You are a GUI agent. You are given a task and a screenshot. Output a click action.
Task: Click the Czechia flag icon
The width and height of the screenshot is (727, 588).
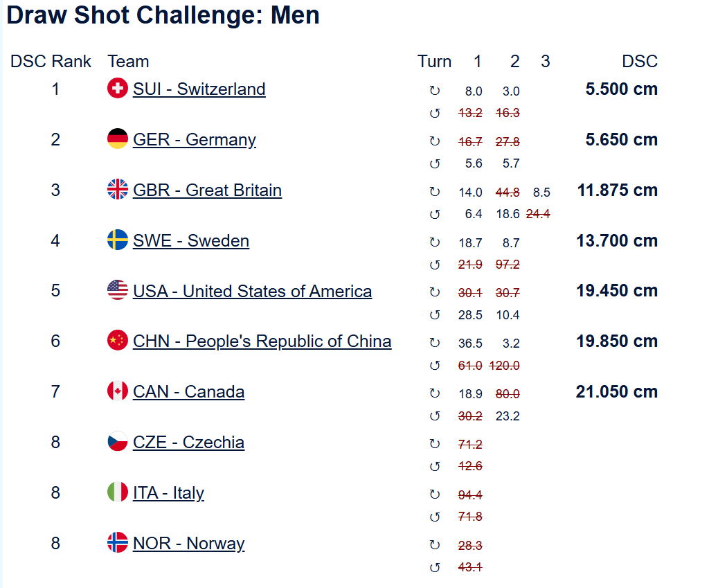118,442
